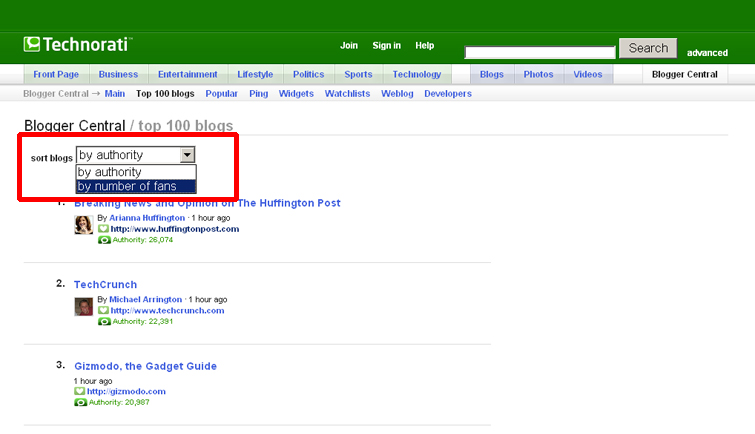Open the Weblog link
This screenshot has width=755, height=434.
coord(397,93)
